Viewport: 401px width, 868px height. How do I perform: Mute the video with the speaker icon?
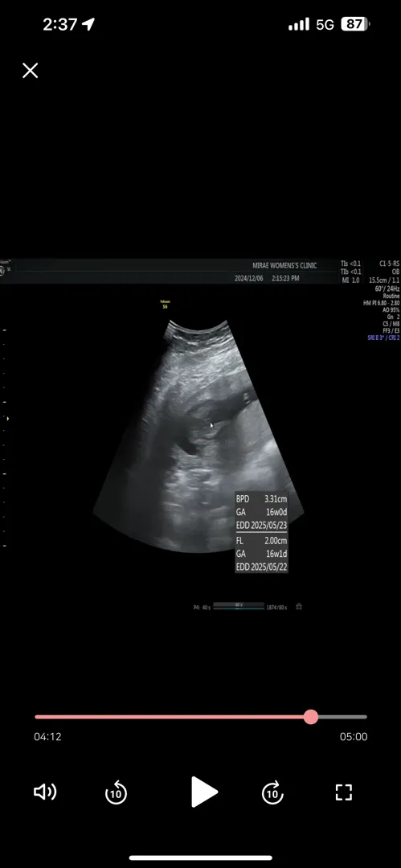point(45,792)
